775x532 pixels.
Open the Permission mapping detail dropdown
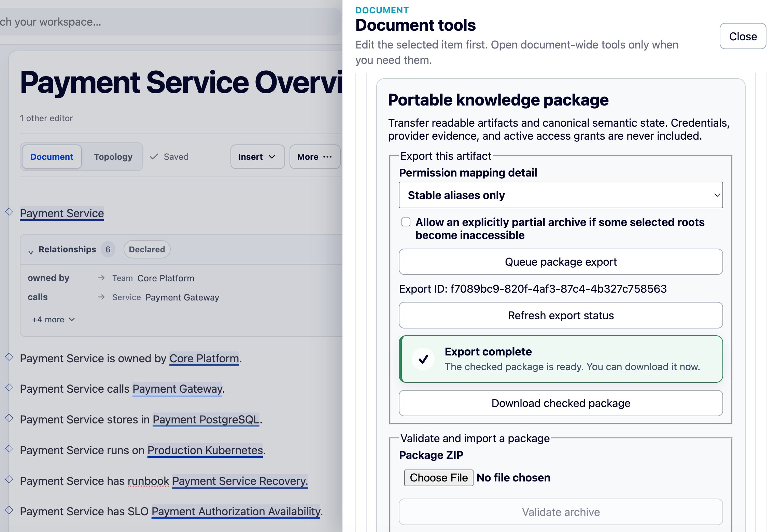point(561,195)
